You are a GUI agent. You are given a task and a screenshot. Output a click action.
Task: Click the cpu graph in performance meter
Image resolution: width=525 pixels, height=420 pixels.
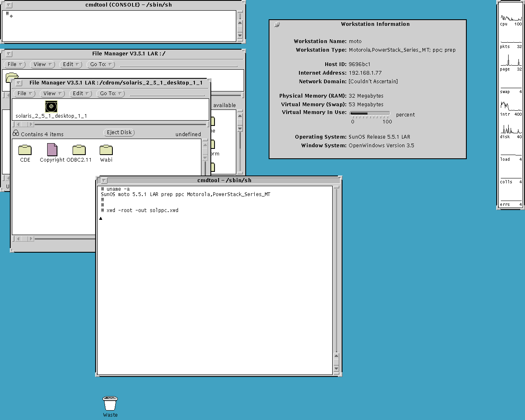511,18
